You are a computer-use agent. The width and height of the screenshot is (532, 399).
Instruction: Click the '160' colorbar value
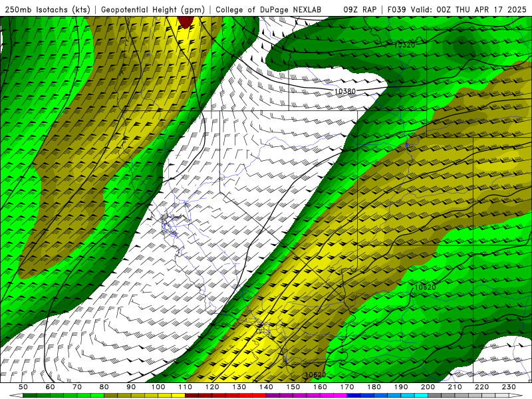(x=320, y=387)
